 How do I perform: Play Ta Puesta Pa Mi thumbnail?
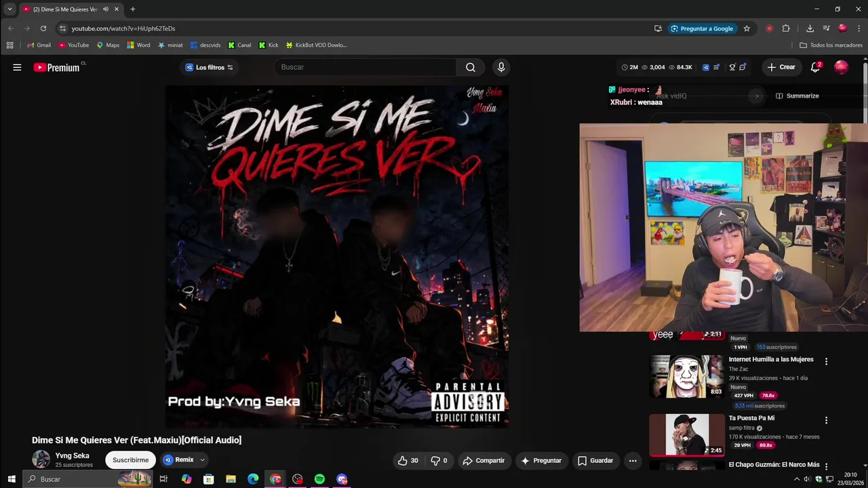[686, 435]
